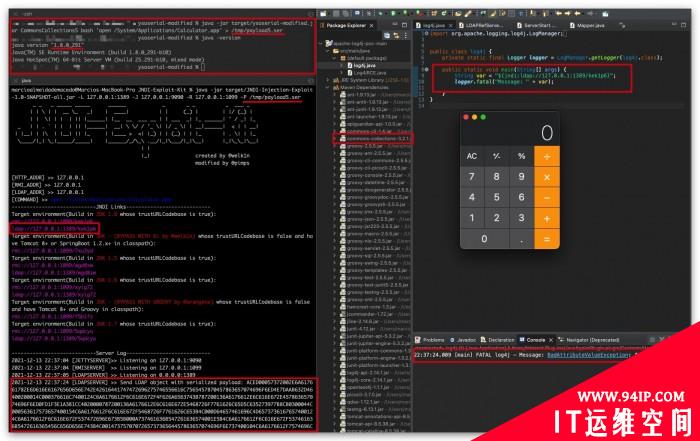Click the AC key on the Calculator
Screen dimensions: 700x441
472,156
